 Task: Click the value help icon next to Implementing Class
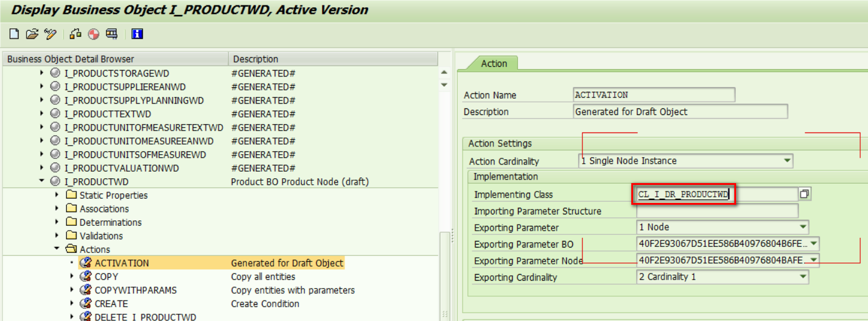tap(804, 194)
